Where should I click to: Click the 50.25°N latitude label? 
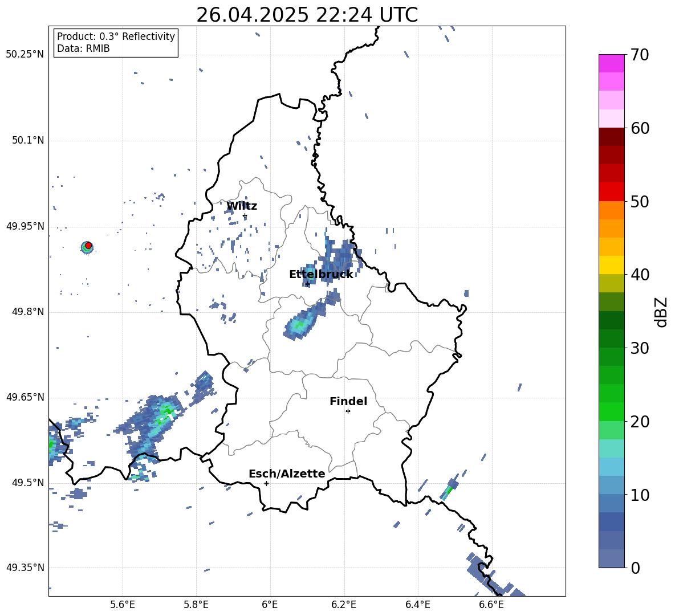click(x=25, y=55)
